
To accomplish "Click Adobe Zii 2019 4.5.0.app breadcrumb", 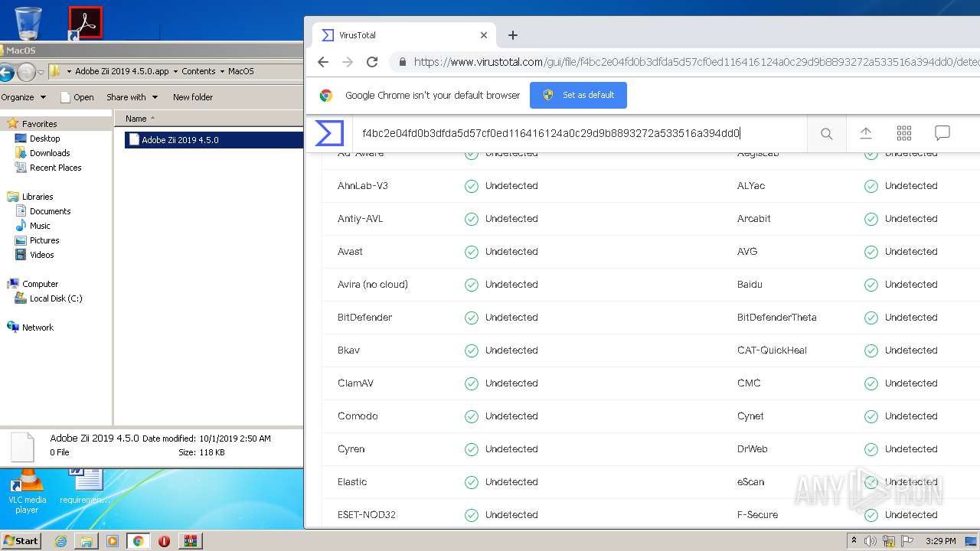I will click(122, 71).
